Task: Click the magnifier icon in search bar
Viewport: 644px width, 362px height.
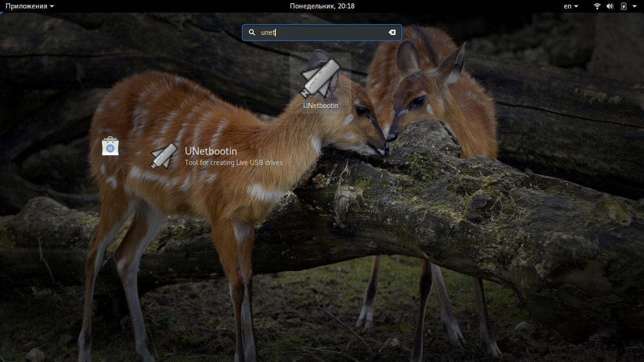Action: (252, 33)
